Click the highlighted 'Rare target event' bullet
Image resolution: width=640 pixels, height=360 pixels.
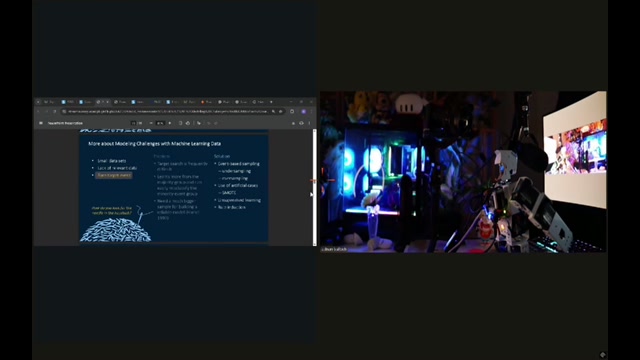point(114,175)
